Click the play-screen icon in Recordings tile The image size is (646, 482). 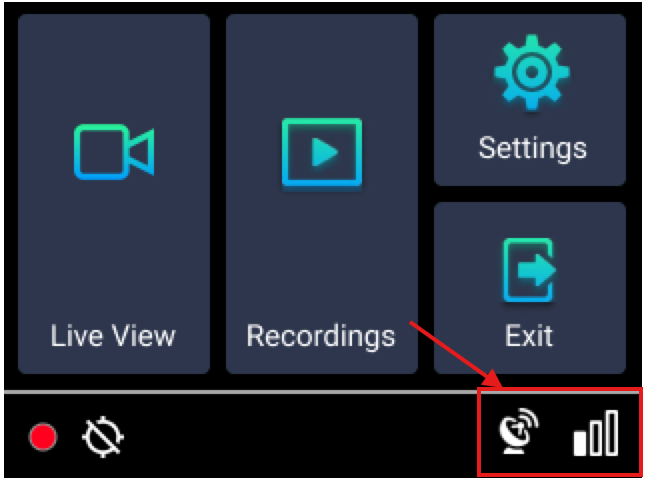[x=322, y=152]
